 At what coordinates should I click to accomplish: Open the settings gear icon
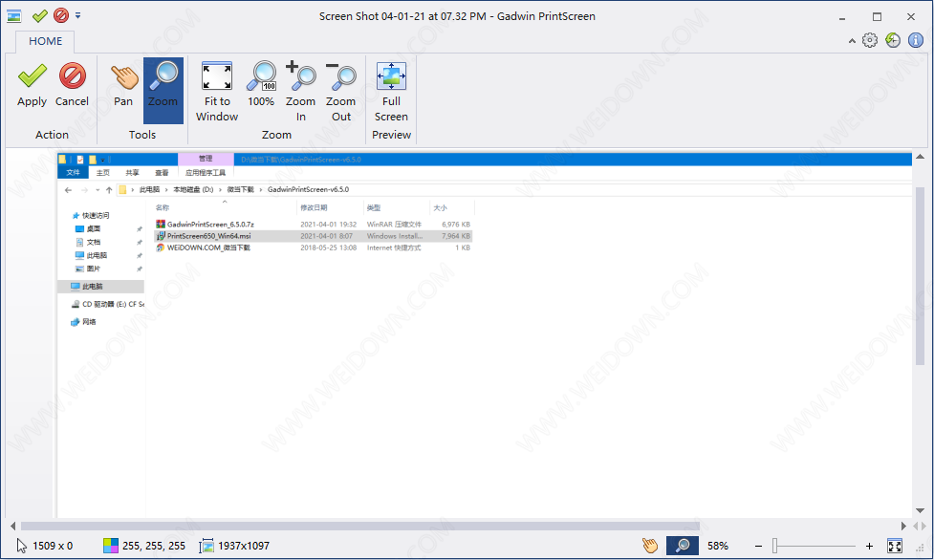pos(870,40)
